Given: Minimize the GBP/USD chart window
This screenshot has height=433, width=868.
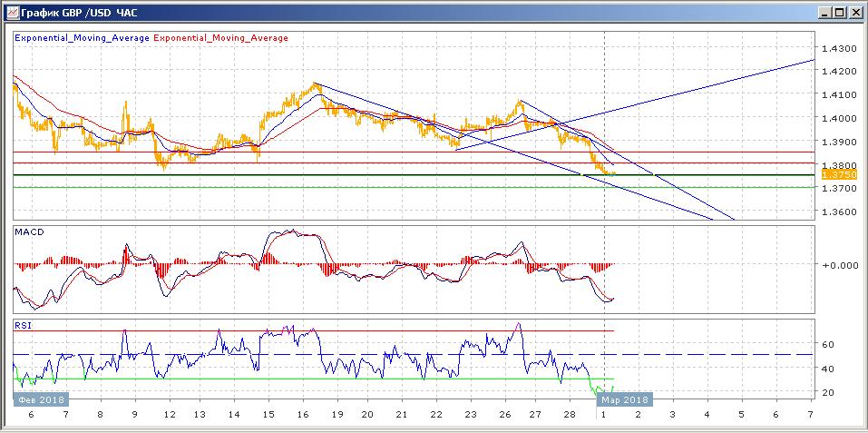Looking at the screenshot, I should point(823,12).
